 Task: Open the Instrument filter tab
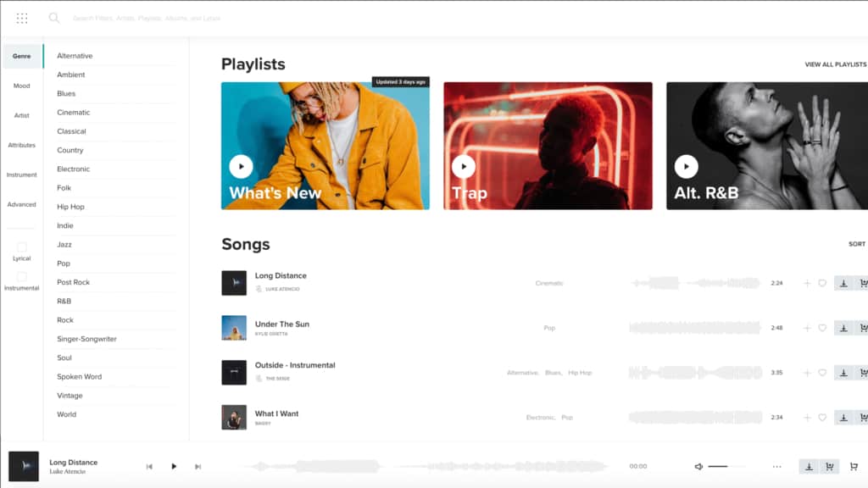click(x=21, y=175)
